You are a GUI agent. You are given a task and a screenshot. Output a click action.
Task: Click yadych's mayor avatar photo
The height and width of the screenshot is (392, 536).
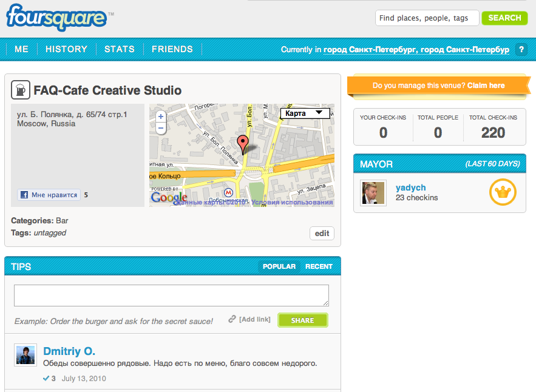pos(373,193)
